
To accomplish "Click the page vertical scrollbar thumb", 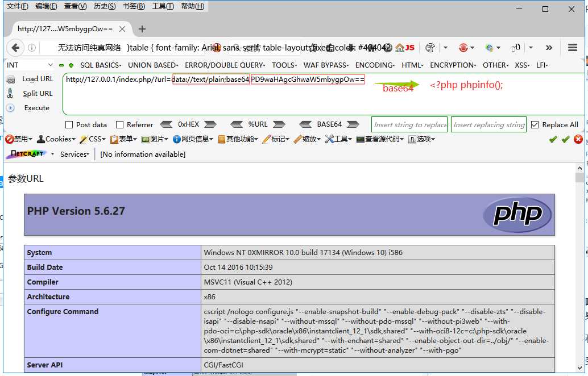I will click(579, 178).
